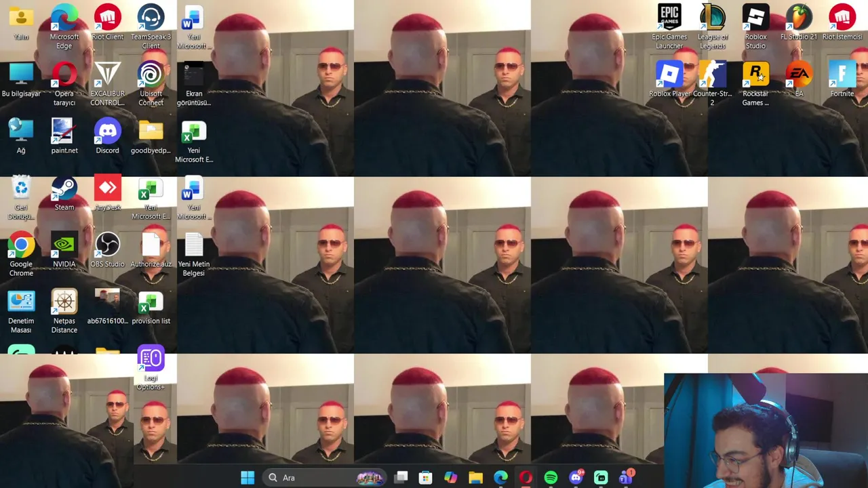Launch paint.net from the desktop
Screen dimensions: 868x488
(64, 136)
